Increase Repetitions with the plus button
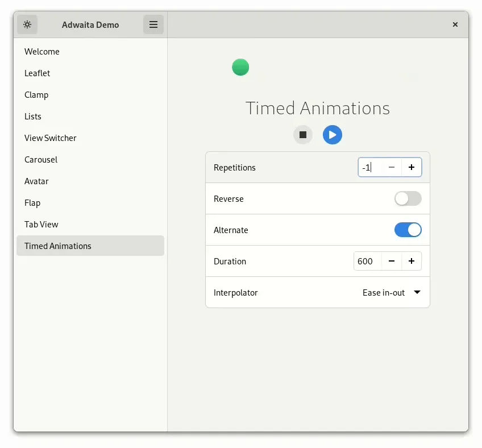 pos(412,167)
